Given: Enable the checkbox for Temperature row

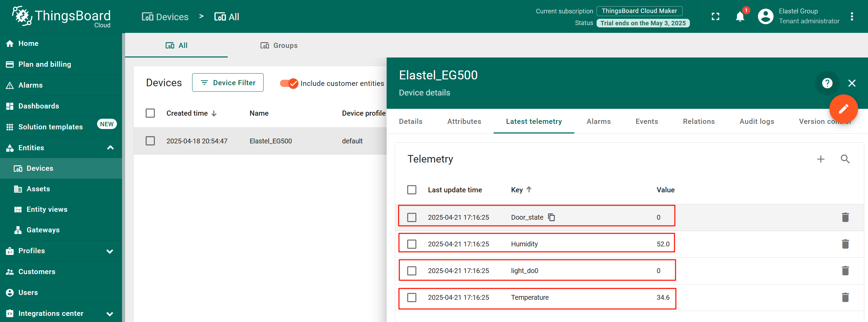Looking at the screenshot, I should 412,297.
